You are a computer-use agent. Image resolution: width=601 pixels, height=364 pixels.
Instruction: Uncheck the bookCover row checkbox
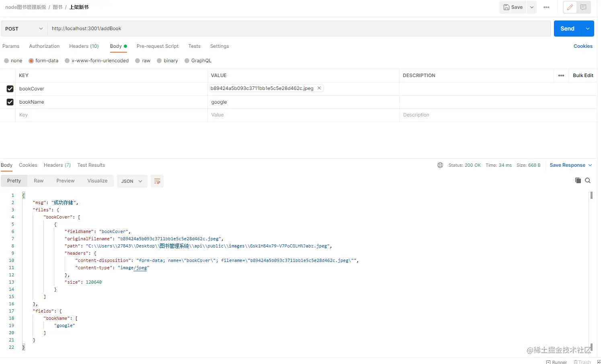(x=10, y=89)
